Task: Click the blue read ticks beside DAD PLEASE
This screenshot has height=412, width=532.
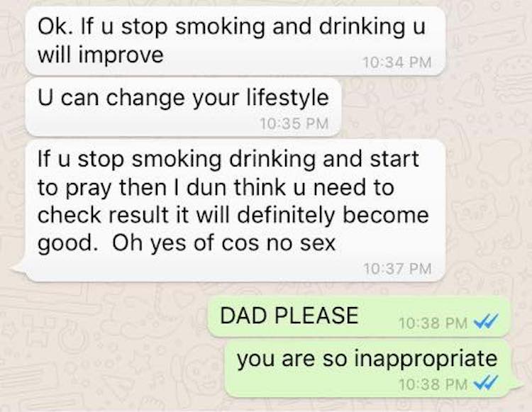Action: pyautogui.click(x=486, y=321)
